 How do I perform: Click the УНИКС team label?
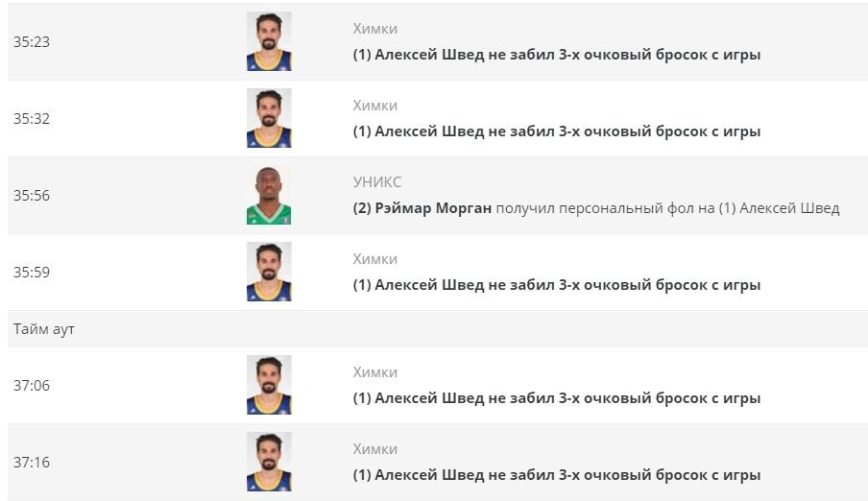(x=377, y=182)
